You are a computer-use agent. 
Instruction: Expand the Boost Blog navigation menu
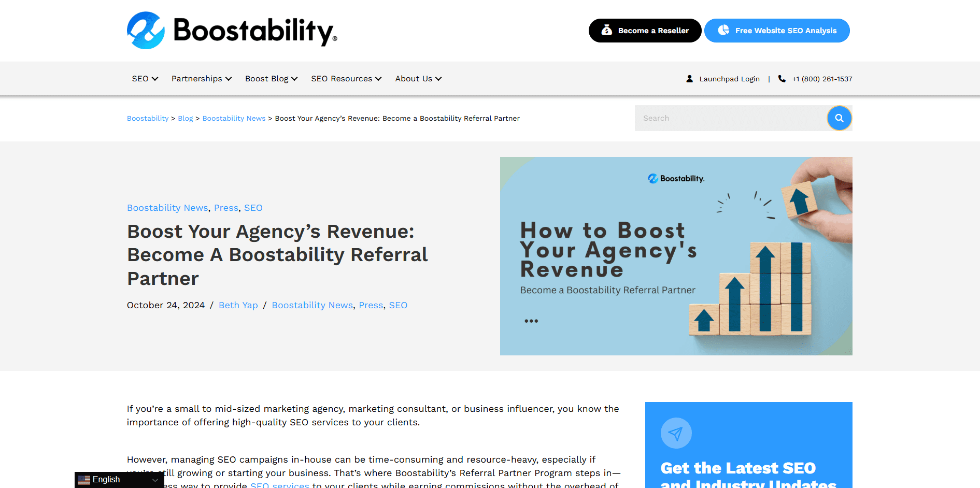click(271, 79)
